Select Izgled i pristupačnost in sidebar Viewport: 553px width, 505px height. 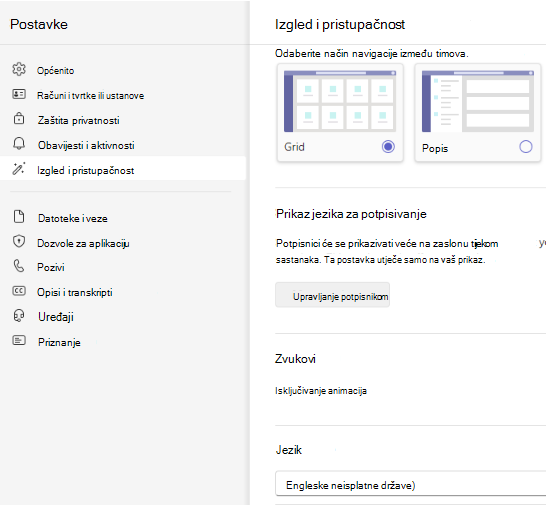(x=123, y=168)
